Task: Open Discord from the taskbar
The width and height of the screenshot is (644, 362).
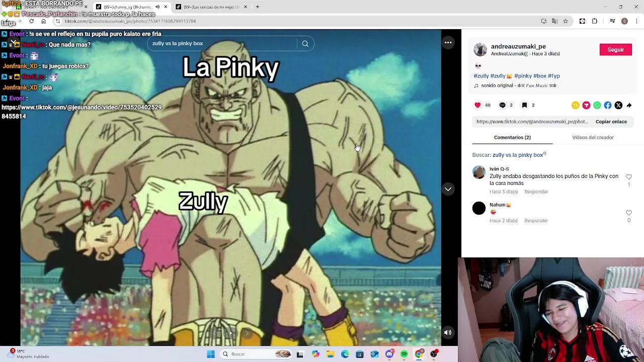Action: click(389, 354)
